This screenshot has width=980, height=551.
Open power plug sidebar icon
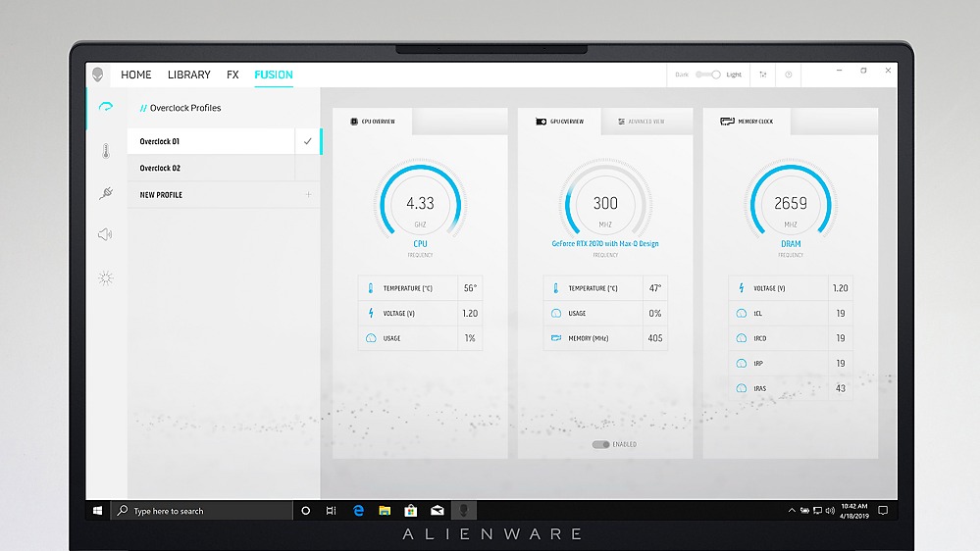click(x=106, y=193)
